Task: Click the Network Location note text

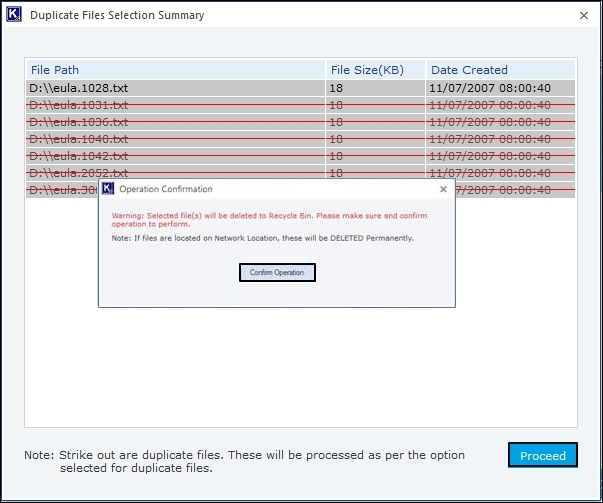Action: pyautogui.click(x=262, y=238)
